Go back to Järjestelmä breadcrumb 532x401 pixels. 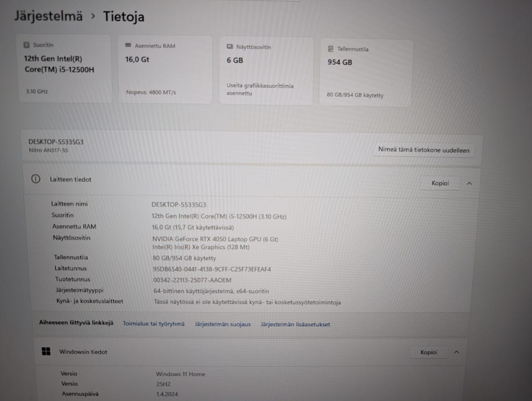pyautogui.click(x=49, y=16)
